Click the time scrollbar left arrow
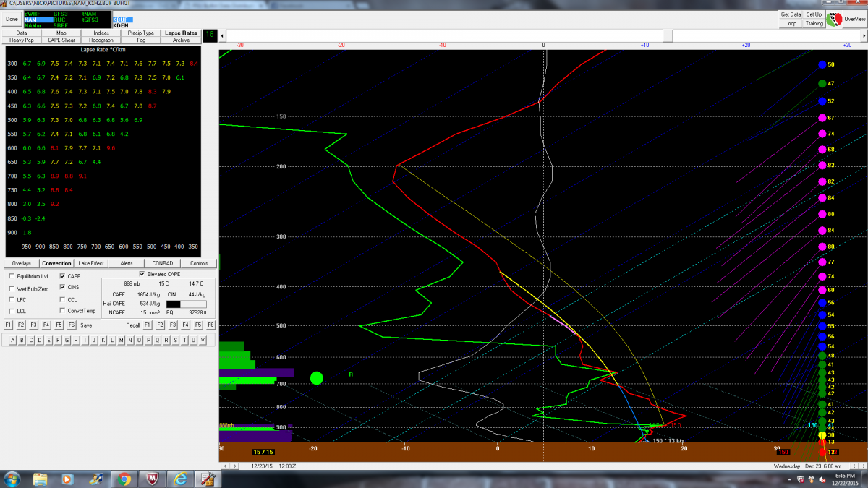Image resolution: width=868 pixels, height=488 pixels. (x=222, y=35)
